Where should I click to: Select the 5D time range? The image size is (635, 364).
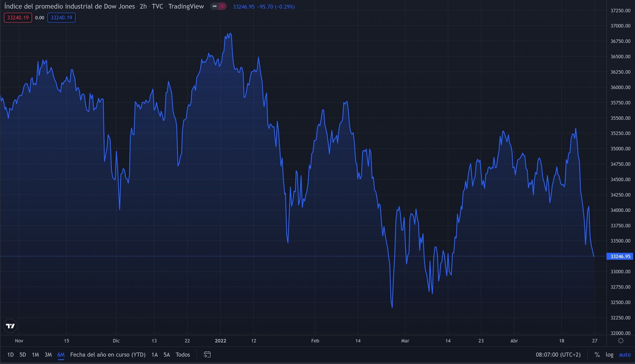(23, 355)
